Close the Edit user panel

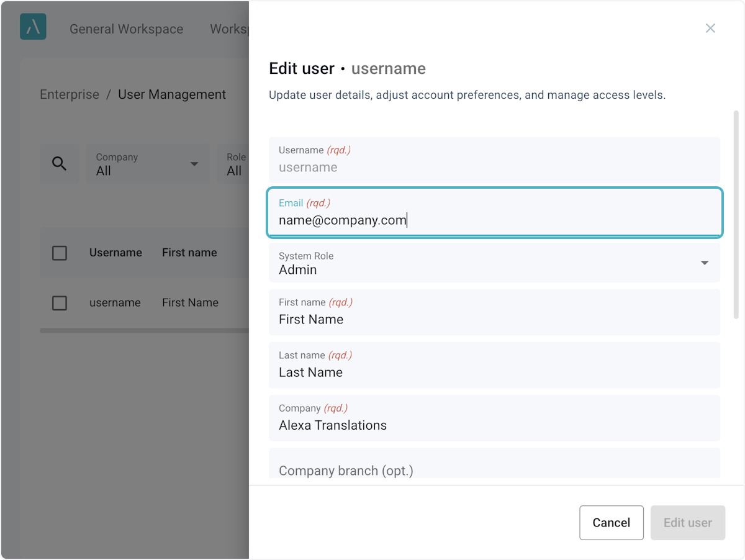click(710, 29)
